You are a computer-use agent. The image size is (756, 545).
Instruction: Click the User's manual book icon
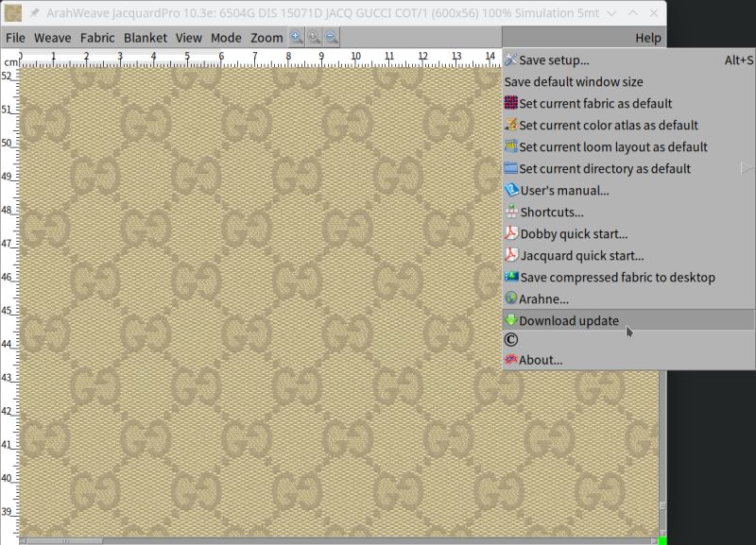511,190
